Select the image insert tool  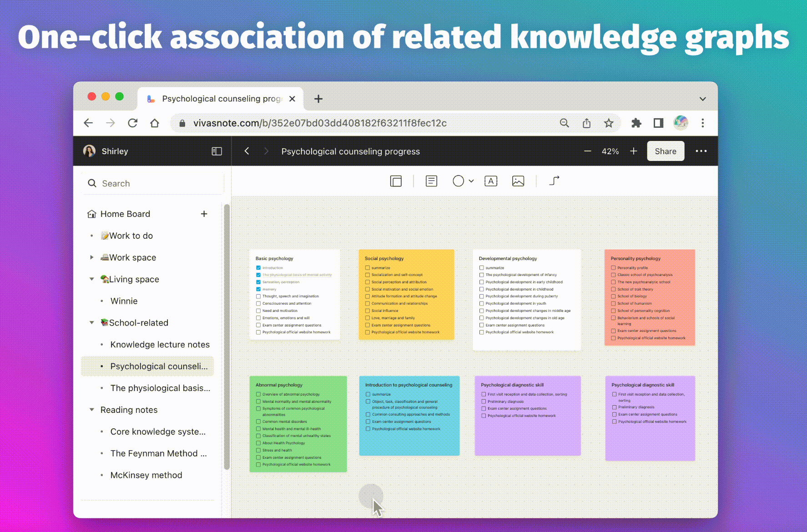point(518,181)
